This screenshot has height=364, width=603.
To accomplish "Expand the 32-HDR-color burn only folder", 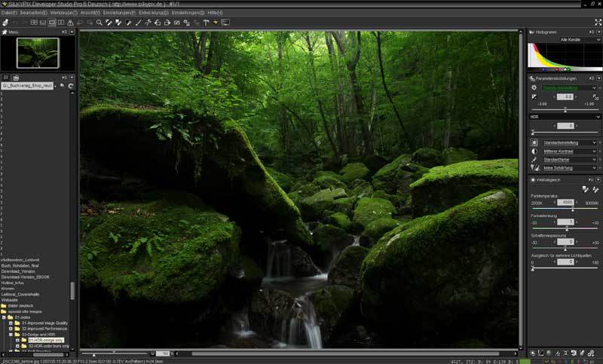I will [17, 346].
